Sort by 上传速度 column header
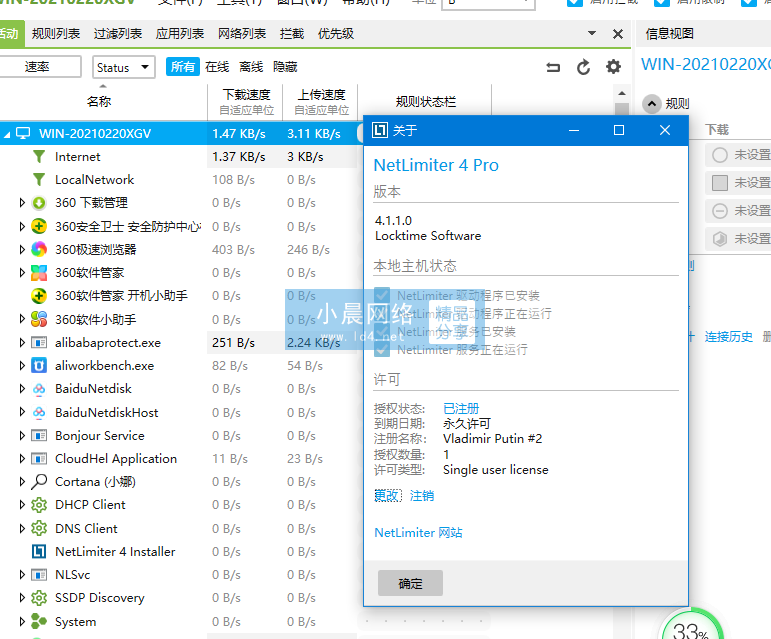This screenshot has height=639, width=771. click(321, 102)
